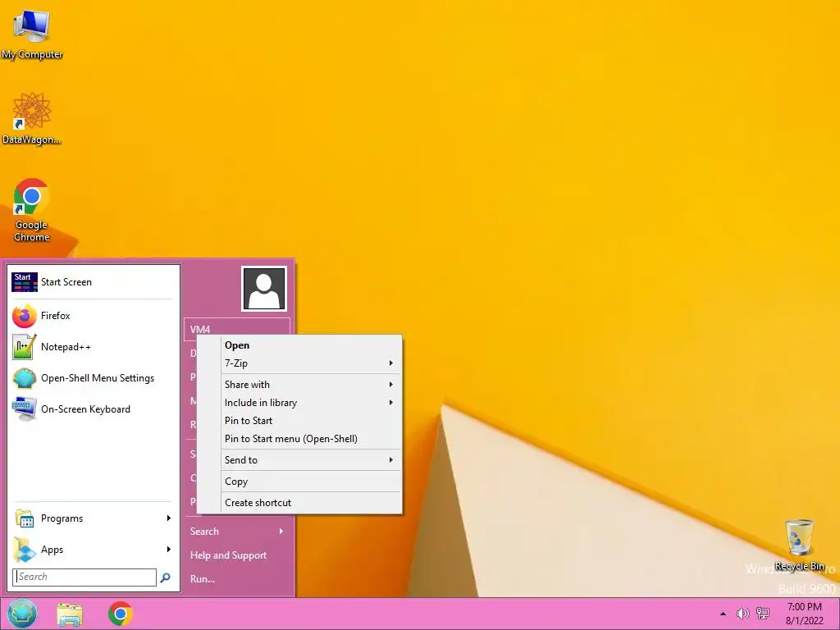Expand the Search submenu in start menu

point(237,532)
